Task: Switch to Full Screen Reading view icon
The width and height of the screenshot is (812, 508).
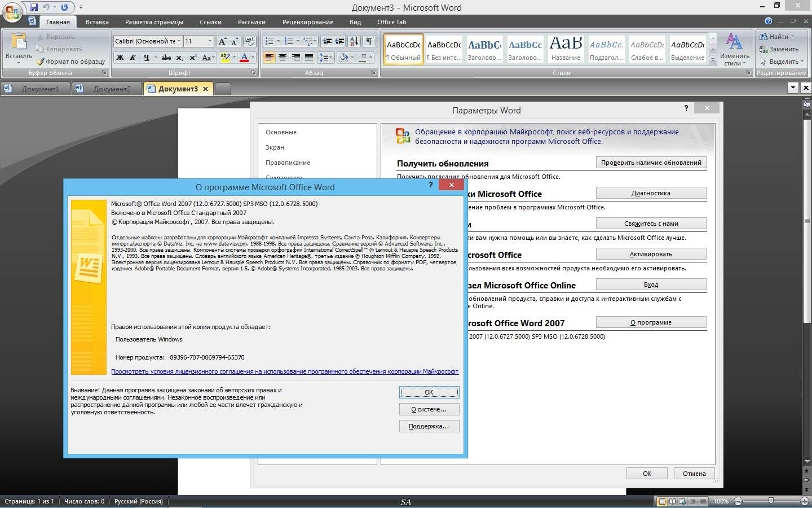Action: (672, 501)
